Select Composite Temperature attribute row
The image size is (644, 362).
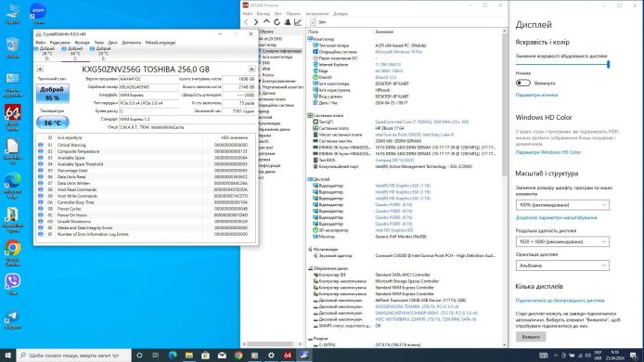point(146,151)
